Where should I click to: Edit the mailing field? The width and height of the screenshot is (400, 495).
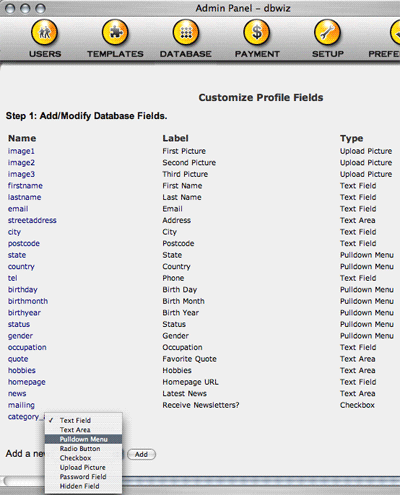21,405
